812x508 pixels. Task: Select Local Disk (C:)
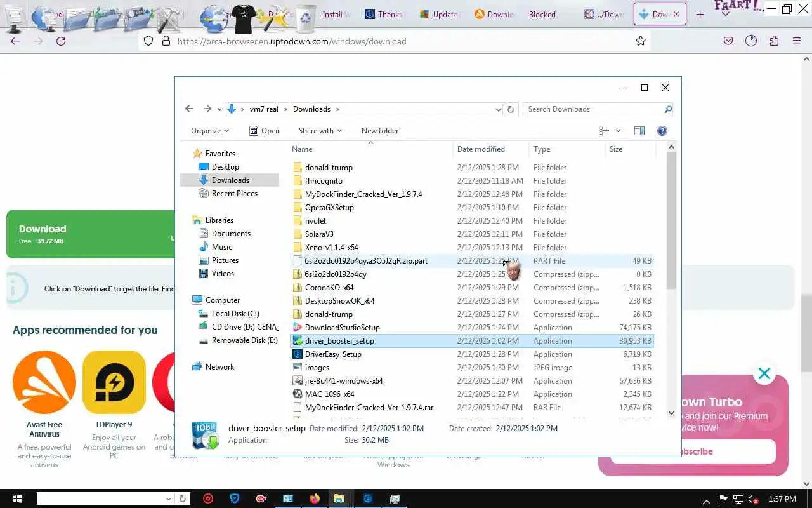coord(235,314)
